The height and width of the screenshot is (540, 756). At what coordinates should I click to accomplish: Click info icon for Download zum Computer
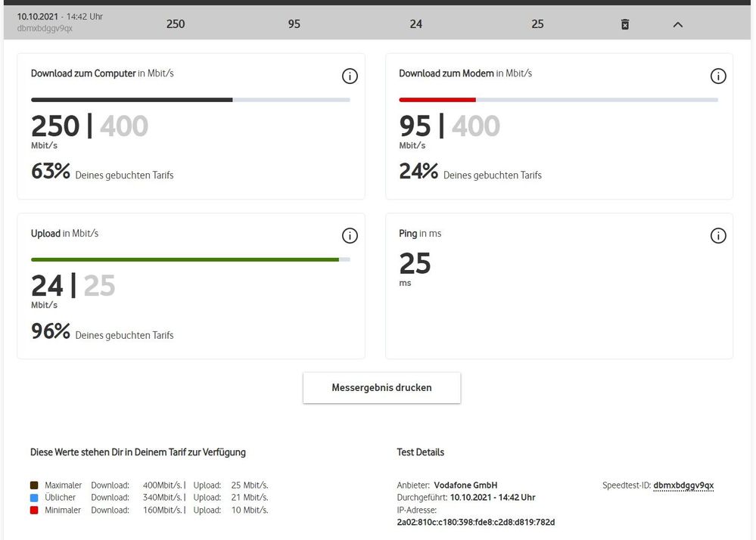tap(350, 76)
